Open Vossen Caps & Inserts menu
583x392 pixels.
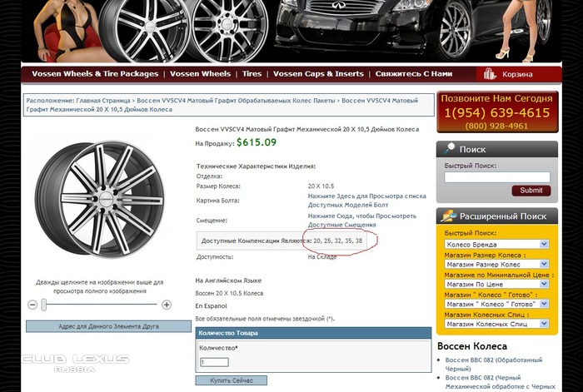pyautogui.click(x=318, y=74)
